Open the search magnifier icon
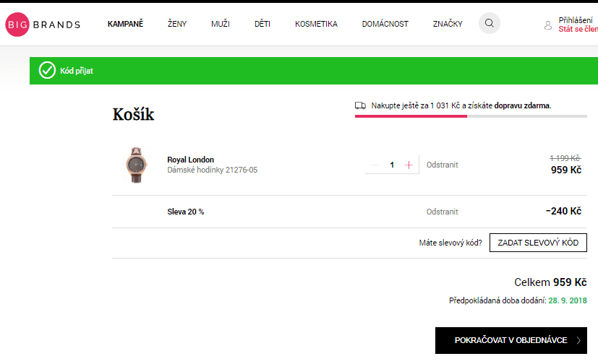 pyautogui.click(x=490, y=24)
